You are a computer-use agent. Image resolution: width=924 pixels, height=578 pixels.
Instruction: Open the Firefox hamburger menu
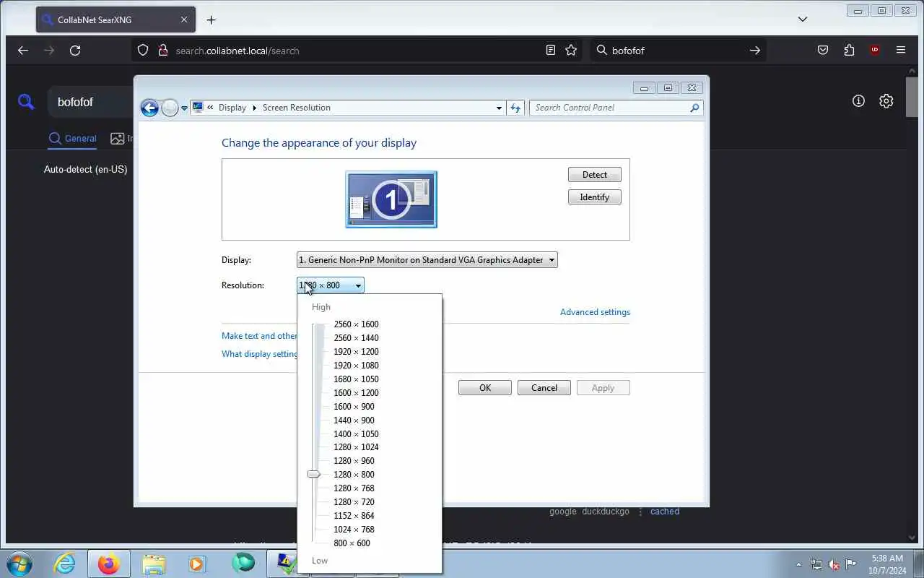[x=901, y=51]
